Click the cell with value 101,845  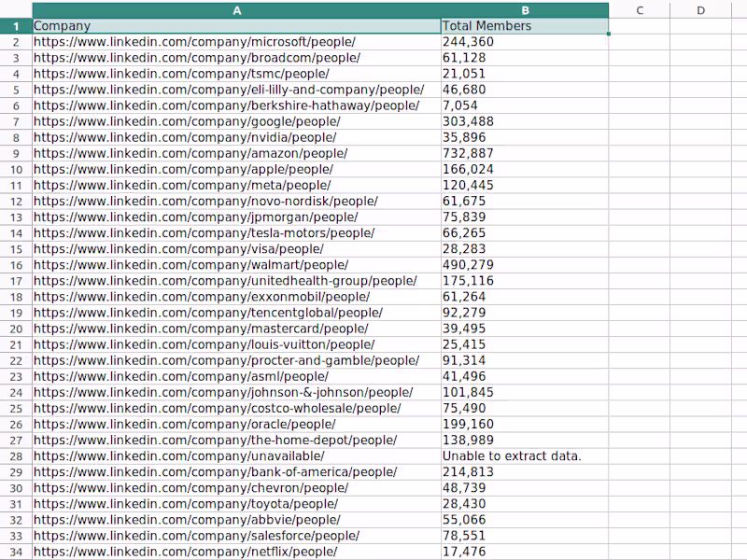(525, 393)
